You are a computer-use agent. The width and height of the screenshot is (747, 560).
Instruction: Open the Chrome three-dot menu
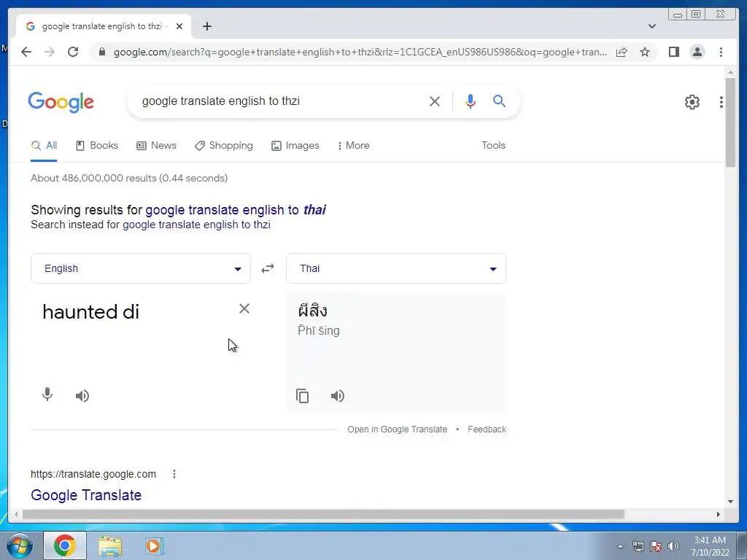(x=721, y=52)
